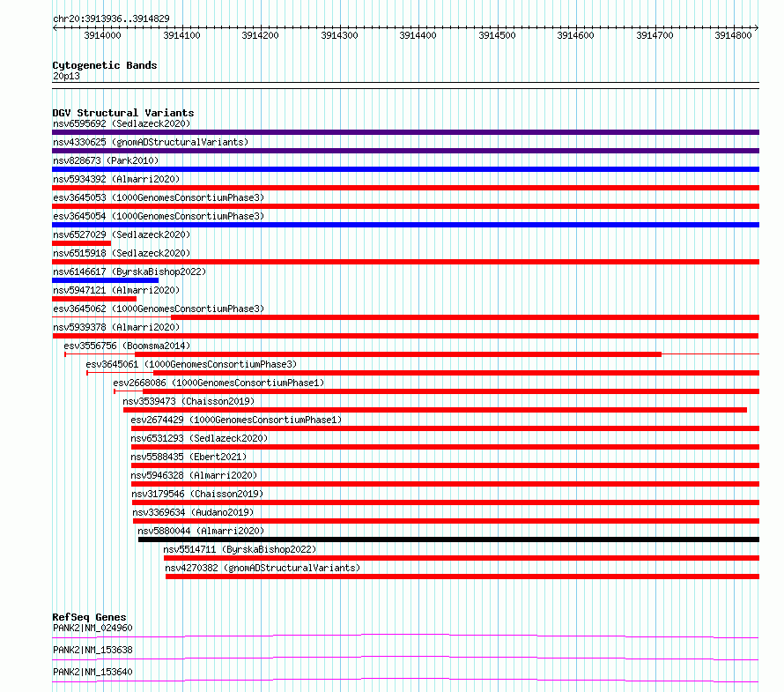Click the red bar of nsv3539473

(x=435, y=410)
